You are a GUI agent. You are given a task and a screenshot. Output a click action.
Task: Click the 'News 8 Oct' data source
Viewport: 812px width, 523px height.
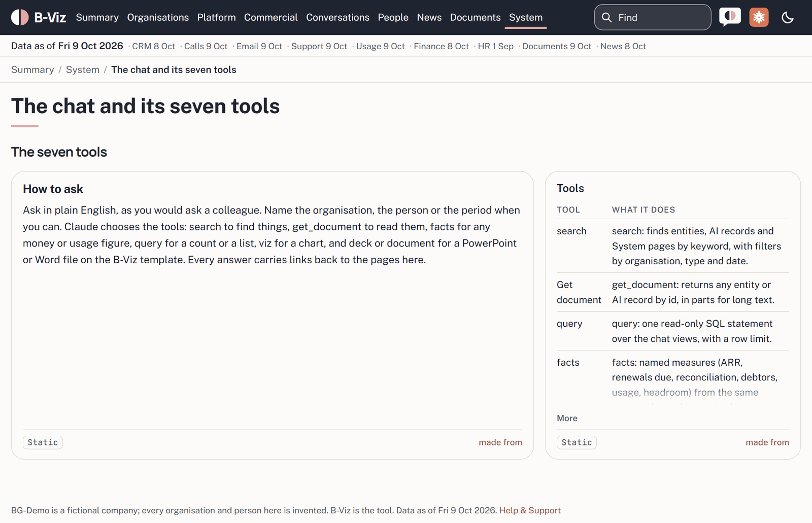pyautogui.click(x=623, y=46)
